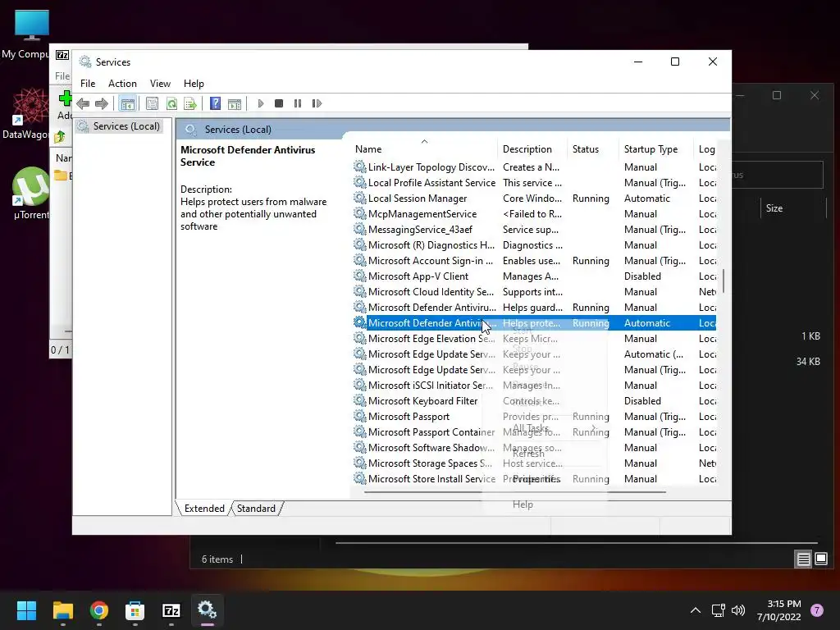Screen dimensions: 840x630
Task: Click the volume speaker tray icon
Action: (738, 610)
